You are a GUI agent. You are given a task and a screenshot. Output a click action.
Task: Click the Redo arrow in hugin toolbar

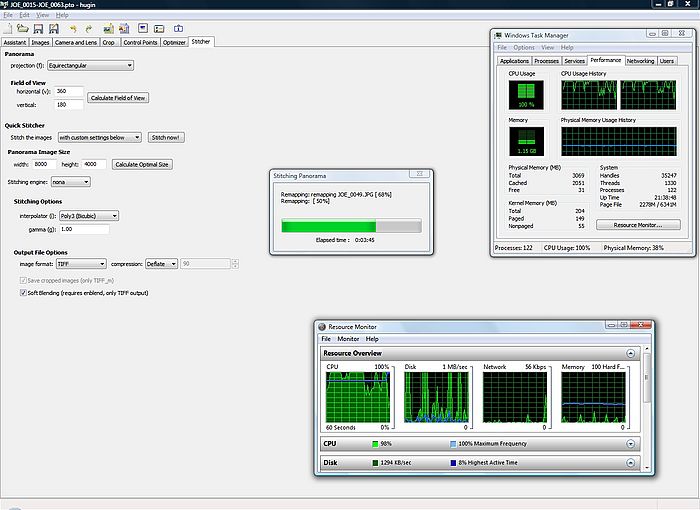point(90,29)
